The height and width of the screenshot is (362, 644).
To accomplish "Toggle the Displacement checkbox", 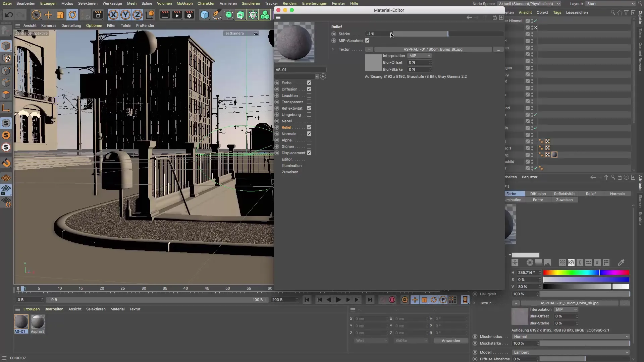I will [x=309, y=153].
